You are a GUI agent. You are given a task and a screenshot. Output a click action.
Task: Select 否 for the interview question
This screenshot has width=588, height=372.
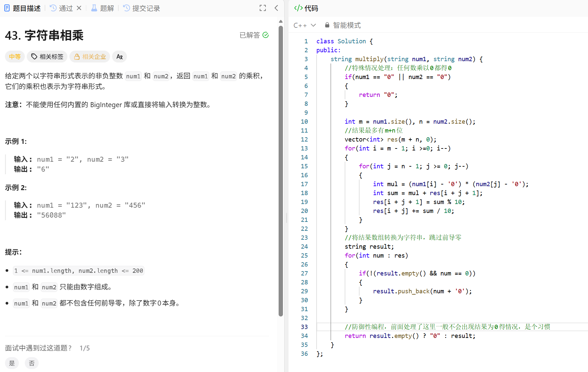pyautogui.click(x=31, y=363)
